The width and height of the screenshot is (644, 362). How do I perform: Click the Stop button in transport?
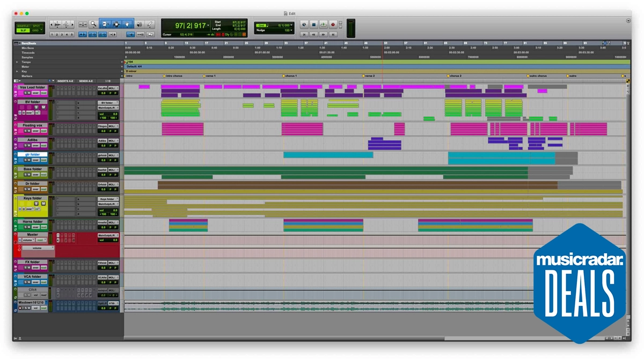point(314,25)
